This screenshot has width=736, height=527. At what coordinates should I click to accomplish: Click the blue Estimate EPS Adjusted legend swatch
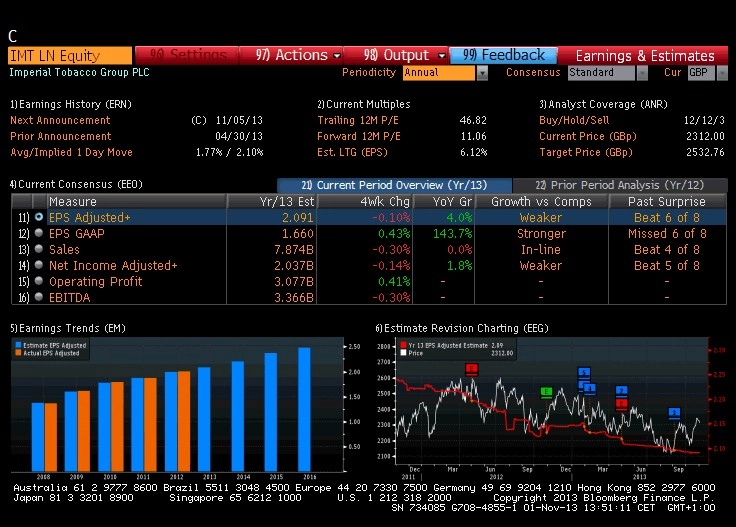(18, 345)
